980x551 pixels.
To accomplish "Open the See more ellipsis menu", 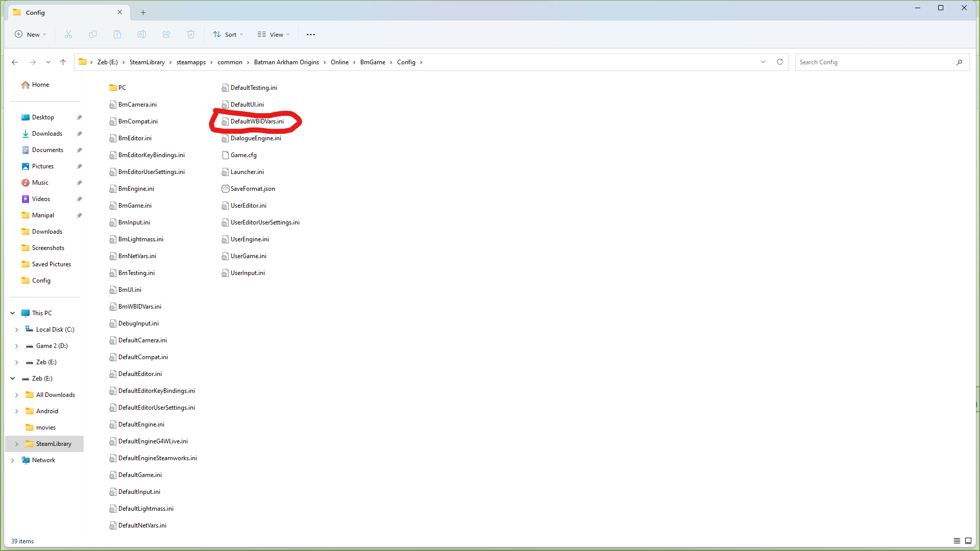I will (x=311, y=35).
